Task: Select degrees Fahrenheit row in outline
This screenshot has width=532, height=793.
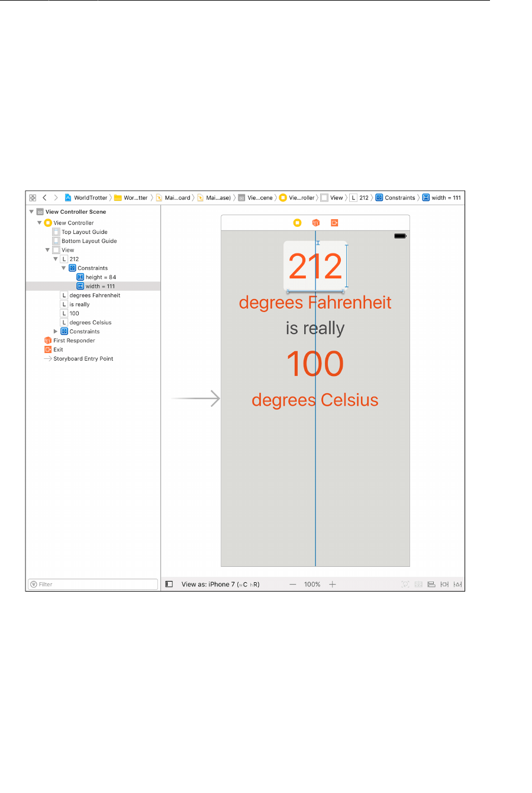Action: [93, 295]
